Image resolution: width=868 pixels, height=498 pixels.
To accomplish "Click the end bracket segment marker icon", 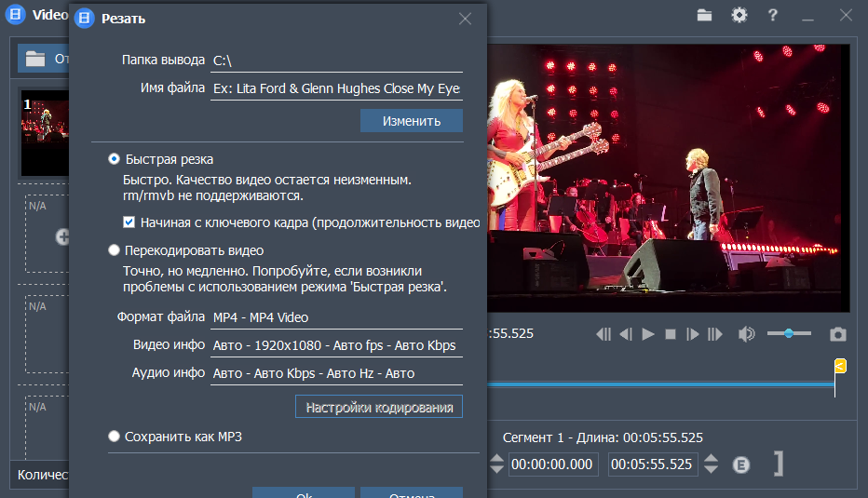I will (779, 464).
